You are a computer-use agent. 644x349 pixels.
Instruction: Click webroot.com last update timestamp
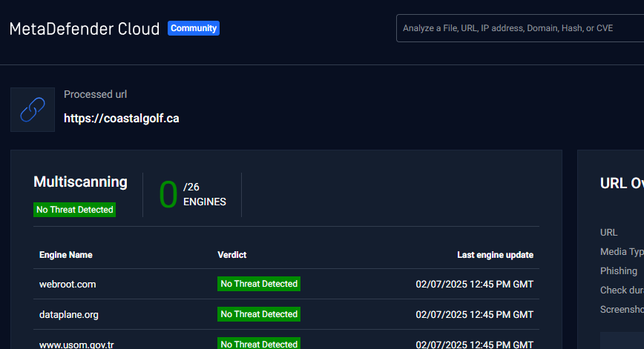click(x=474, y=285)
